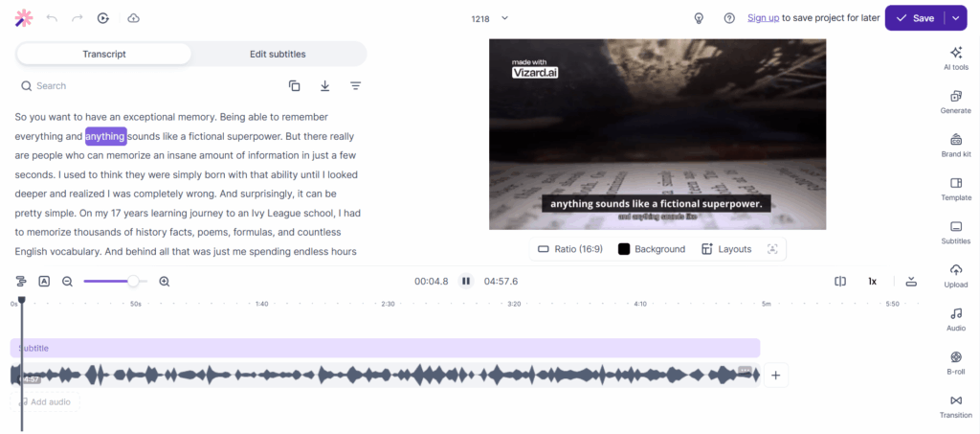Click the subtitle caption in video preview
The height and width of the screenshot is (434, 980).
(x=657, y=204)
